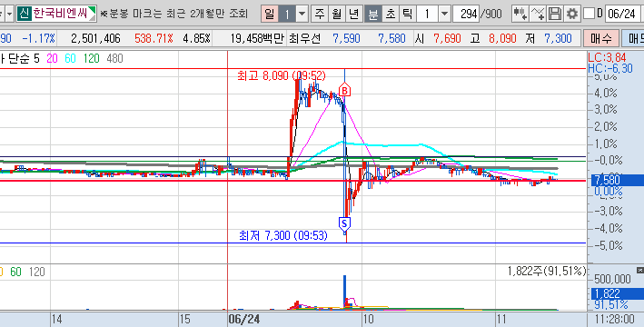The width and height of the screenshot is (644, 327).
Task: Open the dropdown arrow left of 신 badge
Action: [x=9, y=15]
